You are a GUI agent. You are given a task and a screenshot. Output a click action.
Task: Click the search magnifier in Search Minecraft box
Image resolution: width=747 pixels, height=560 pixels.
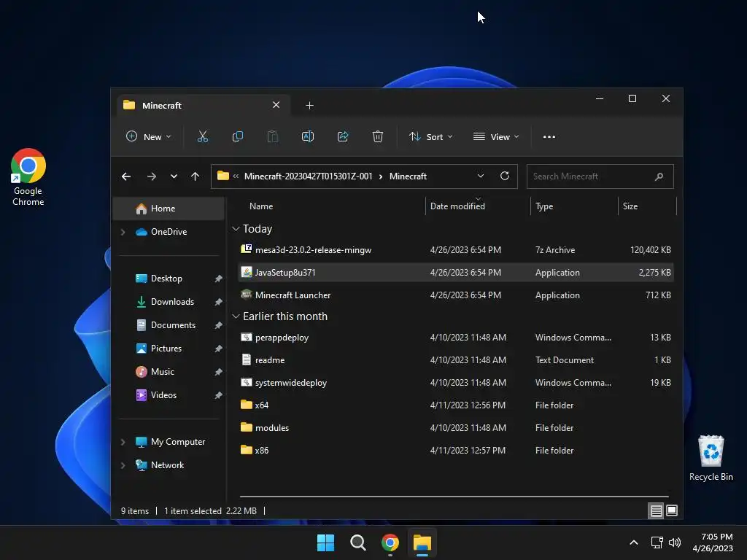click(x=659, y=176)
